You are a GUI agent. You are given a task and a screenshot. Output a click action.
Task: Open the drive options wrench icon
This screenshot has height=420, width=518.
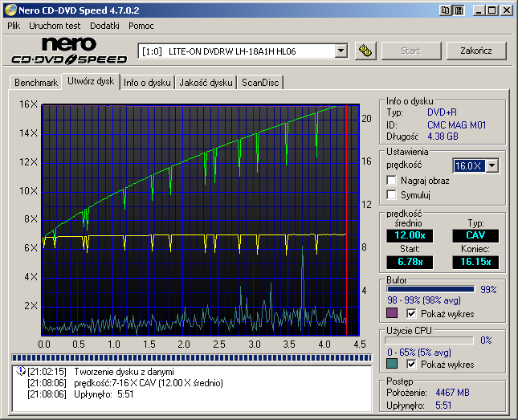[x=365, y=51]
